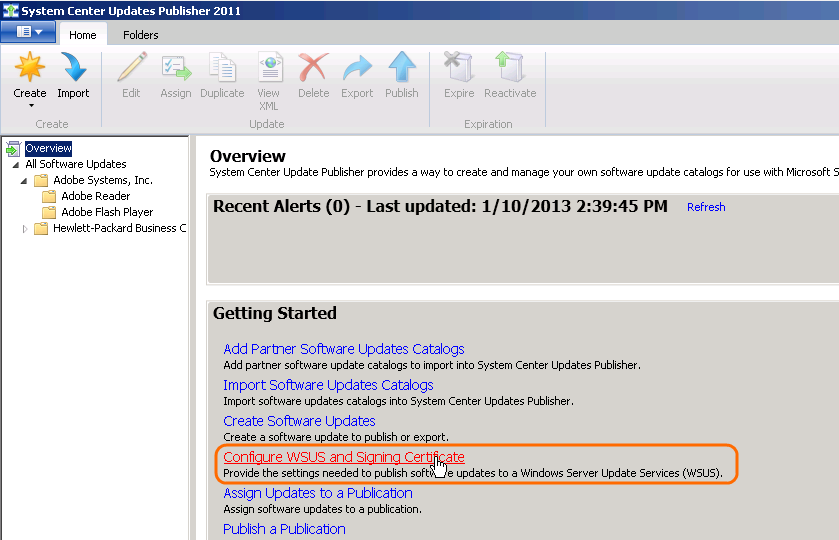
Task: Select Adobe Flash Player folder in tree
Action: [107, 212]
